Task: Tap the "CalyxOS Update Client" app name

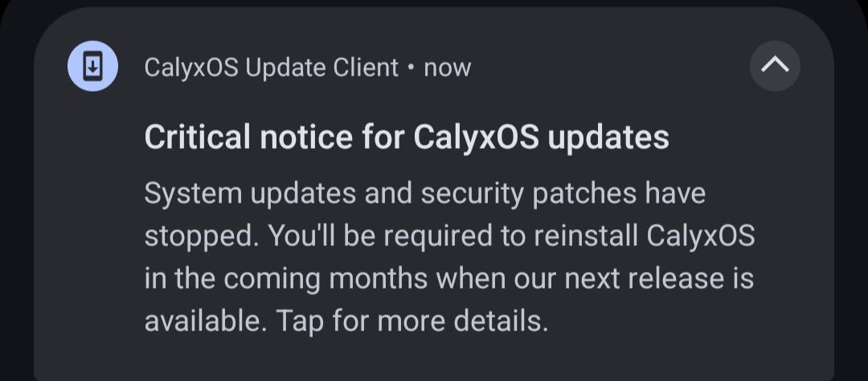Action: click(272, 68)
